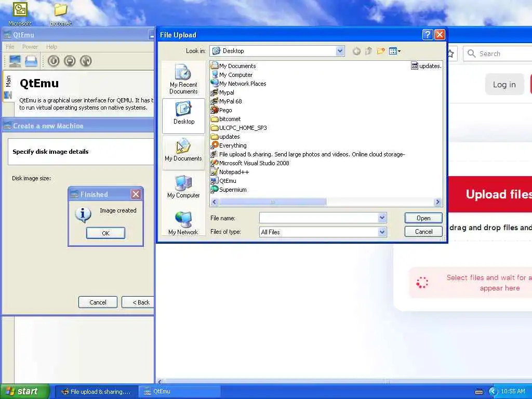
Task: Open the File menu in QtEmu
Action: (10, 47)
